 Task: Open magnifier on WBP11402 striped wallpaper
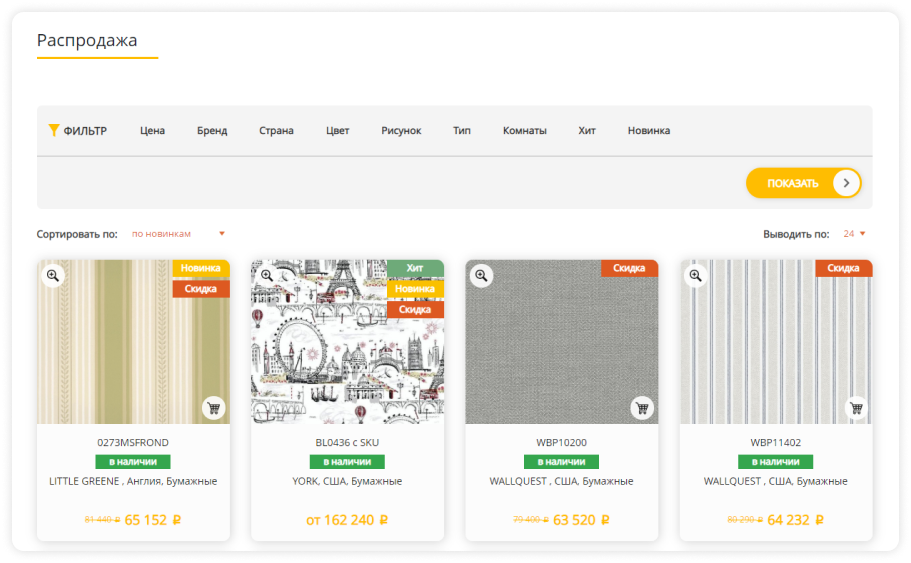(695, 275)
